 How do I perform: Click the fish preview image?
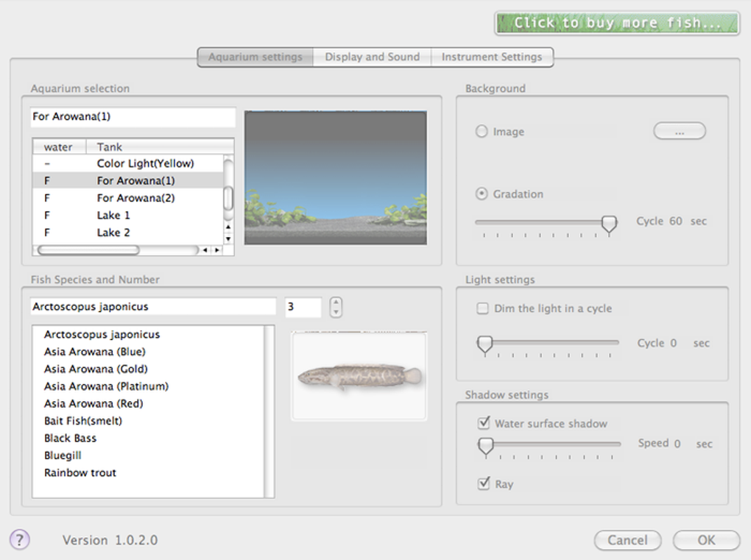coord(359,376)
